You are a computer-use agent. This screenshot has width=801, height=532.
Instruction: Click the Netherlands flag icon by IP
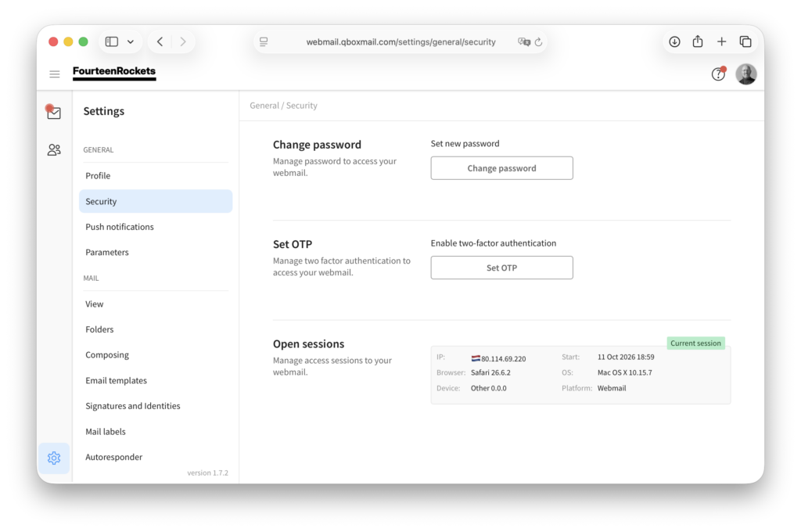point(476,359)
